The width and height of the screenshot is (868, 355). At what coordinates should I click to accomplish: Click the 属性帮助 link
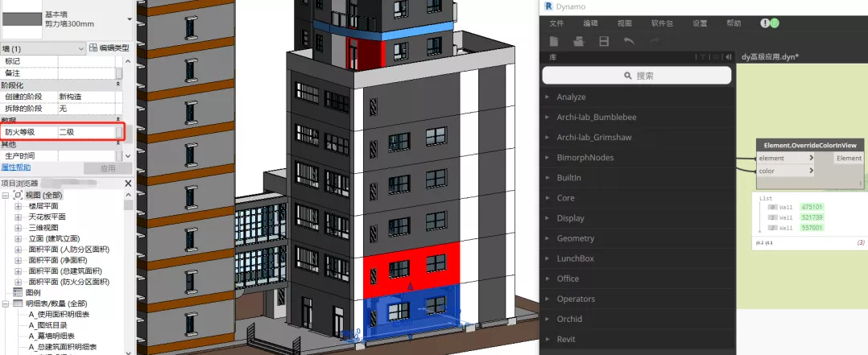click(15, 167)
